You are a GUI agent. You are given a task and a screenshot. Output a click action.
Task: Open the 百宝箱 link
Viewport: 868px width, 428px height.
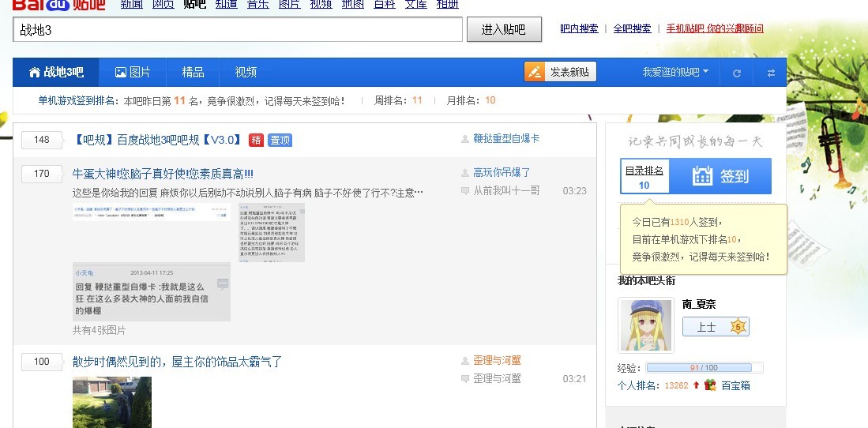pos(735,385)
